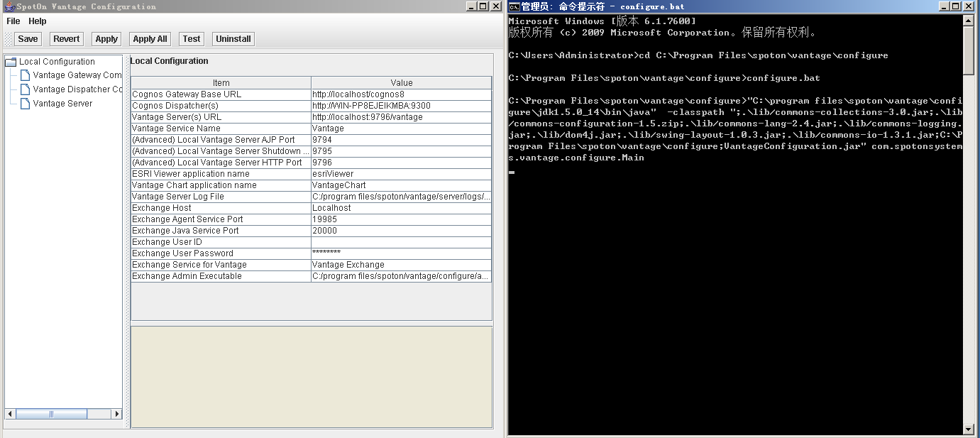Minimize the SpotOn Vantage Configuration window

[471, 6]
